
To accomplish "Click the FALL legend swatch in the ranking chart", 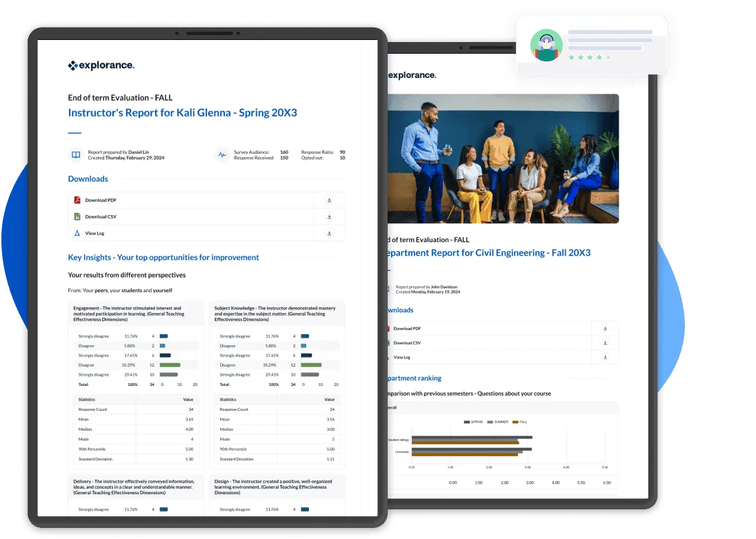I will tap(515, 422).
